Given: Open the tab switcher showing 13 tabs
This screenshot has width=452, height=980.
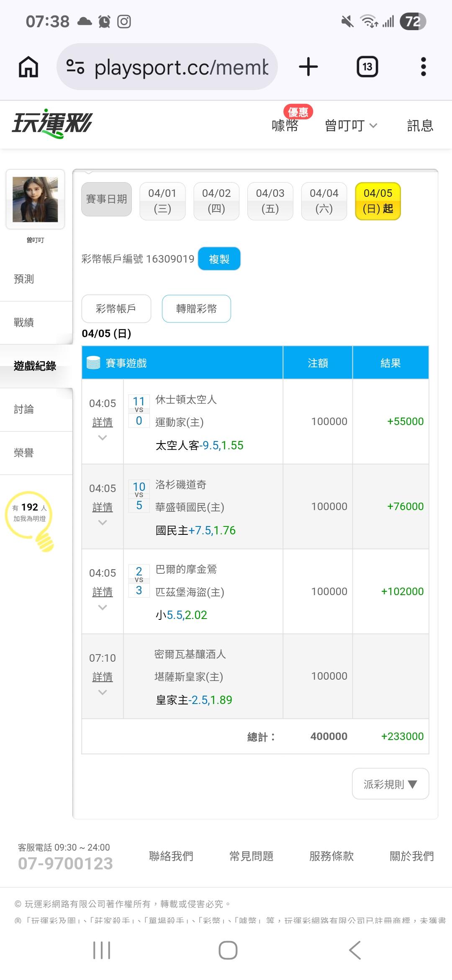Looking at the screenshot, I should click(x=367, y=67).
